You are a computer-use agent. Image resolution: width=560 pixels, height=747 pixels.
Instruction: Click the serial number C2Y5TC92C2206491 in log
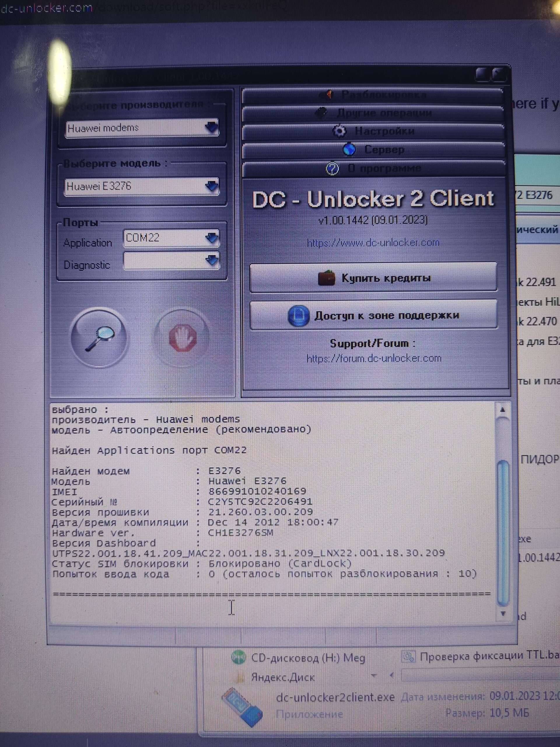coord(260,502)
